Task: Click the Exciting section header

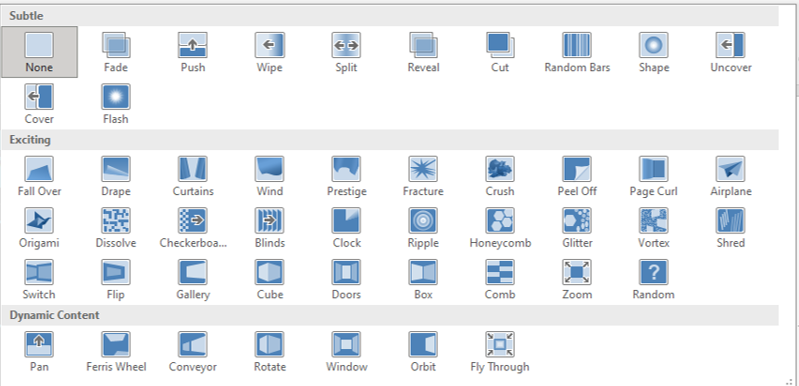Action: click(390, 140)
